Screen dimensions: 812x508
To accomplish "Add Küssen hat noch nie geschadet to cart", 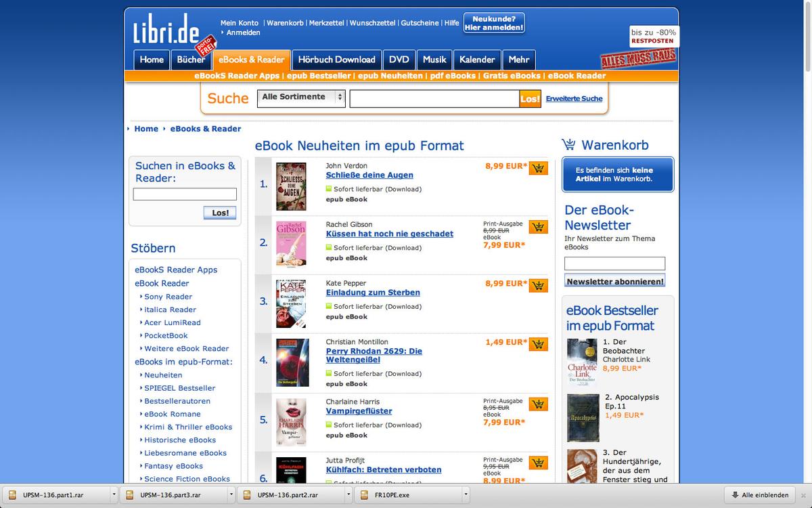I will click(539, 227).
